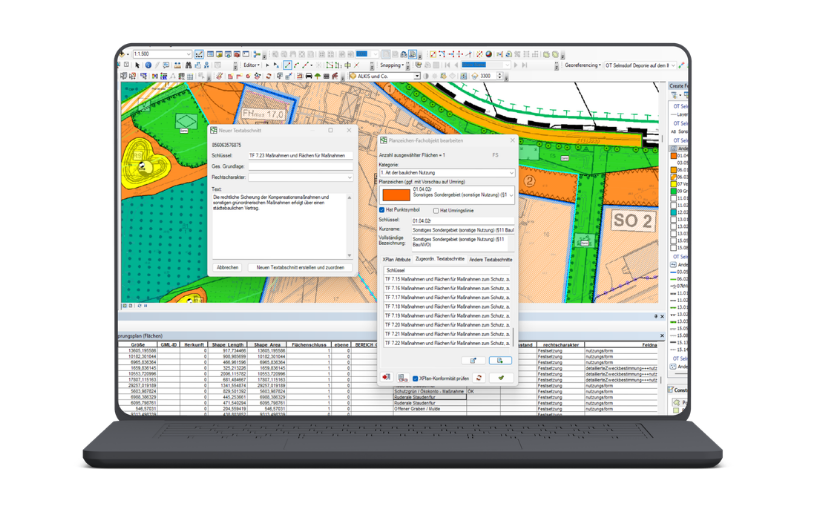
Task: Click the value 3300 spinner field
Action: click(x=489, y=76)
